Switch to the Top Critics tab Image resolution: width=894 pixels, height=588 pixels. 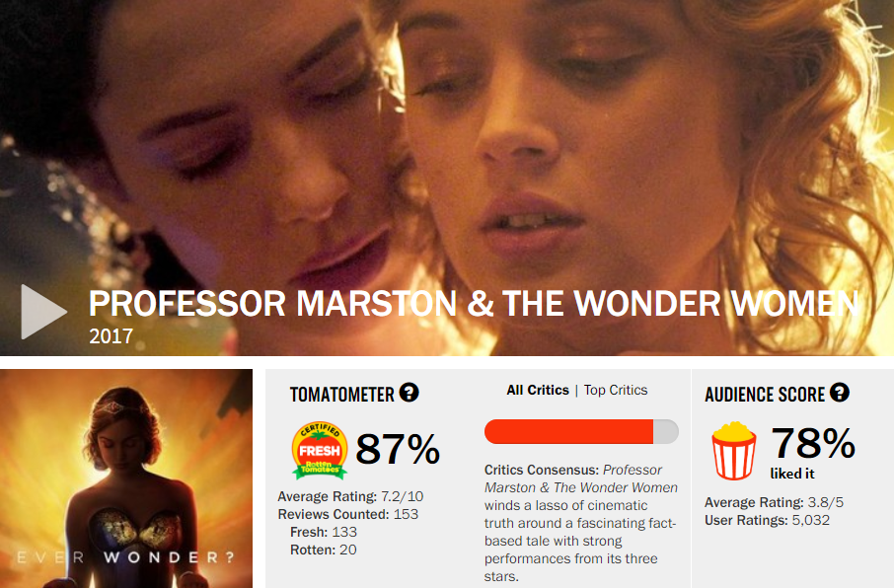tap(616, 390)
